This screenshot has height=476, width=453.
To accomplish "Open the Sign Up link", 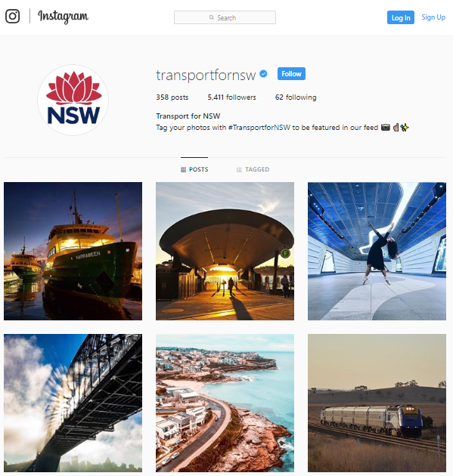I will [x=433, y=17].
